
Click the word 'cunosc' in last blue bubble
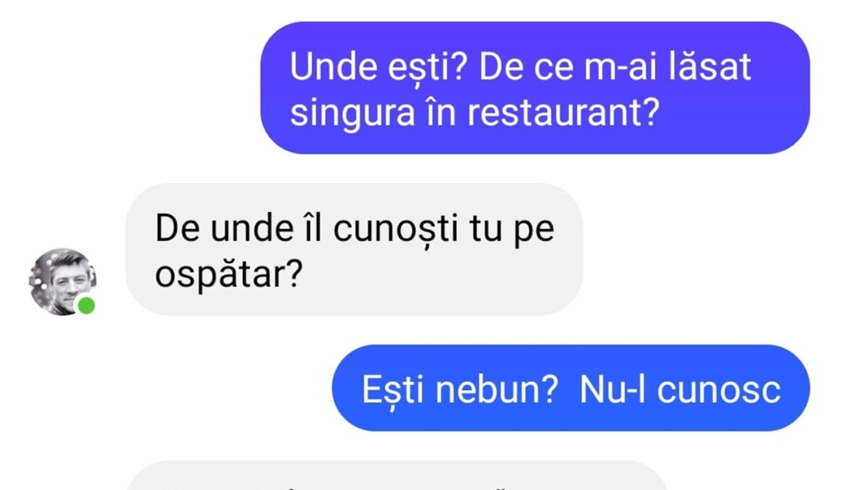point(719,390)
